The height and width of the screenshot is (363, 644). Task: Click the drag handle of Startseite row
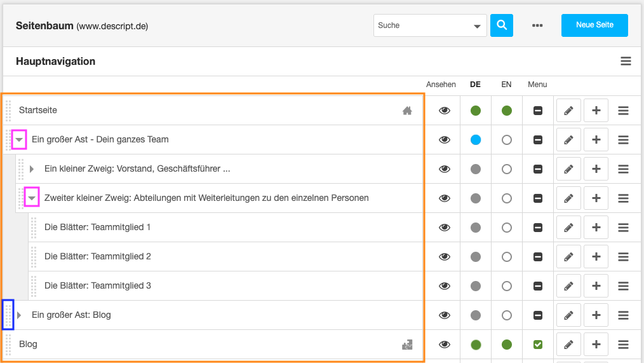pyautogui.click(x=8, y=111)
